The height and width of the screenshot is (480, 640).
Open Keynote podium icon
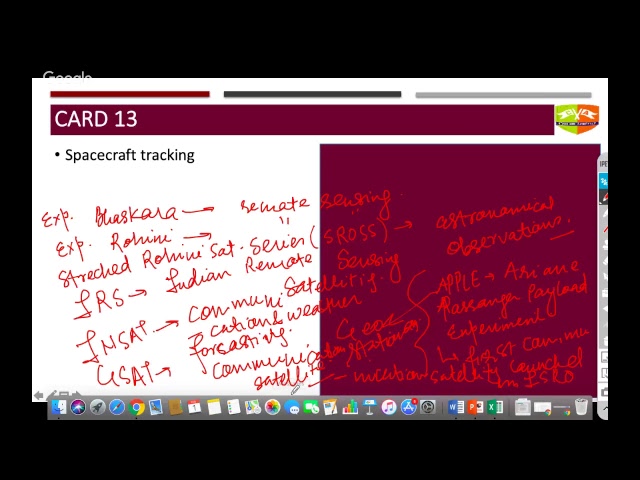[x=369, y=407]
